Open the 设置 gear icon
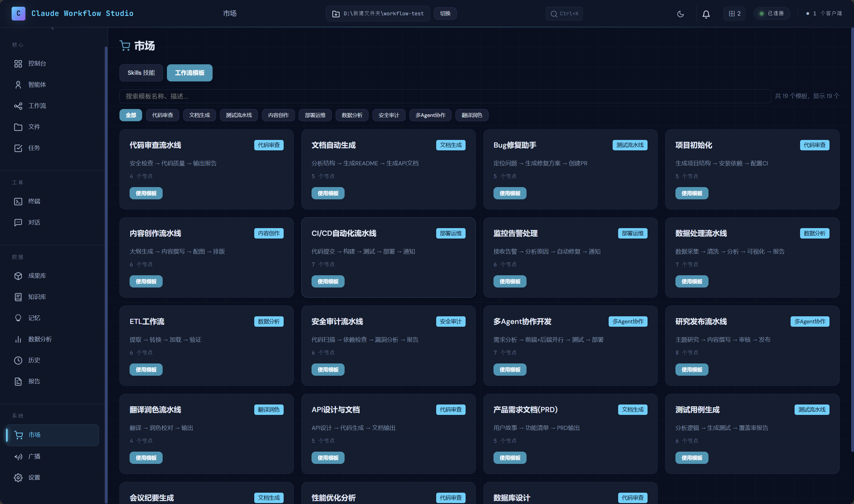The height and width of the screenshot is (504, 854). pos(18,477)
